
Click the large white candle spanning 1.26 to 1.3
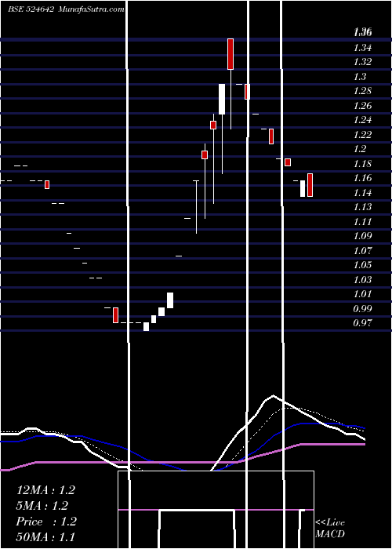222,99
